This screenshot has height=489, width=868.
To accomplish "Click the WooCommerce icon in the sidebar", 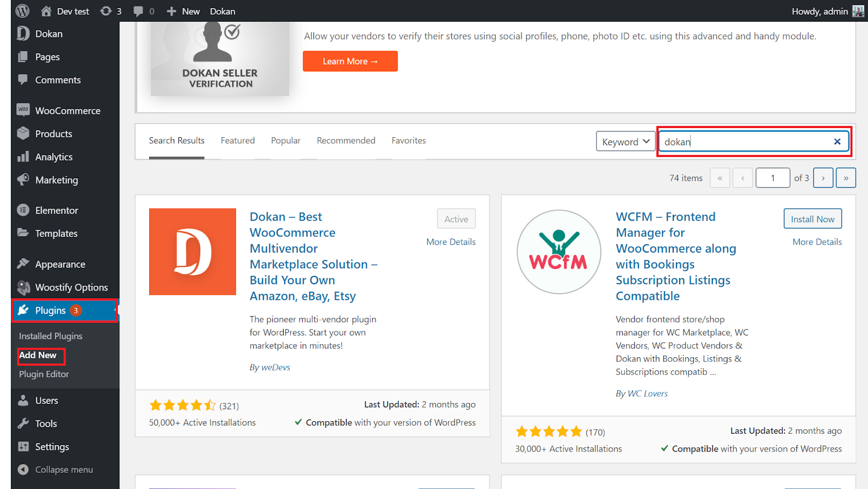I will click(23, 111).
